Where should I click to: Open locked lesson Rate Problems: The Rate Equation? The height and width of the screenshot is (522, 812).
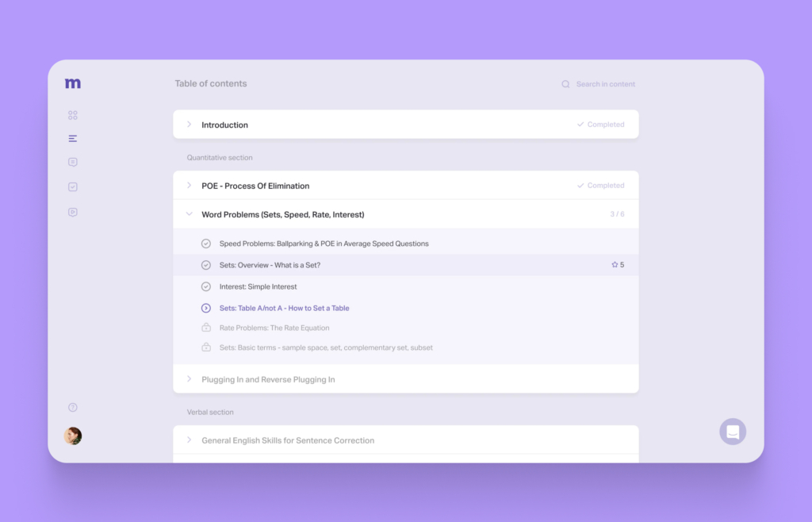[x=274, y=328]
